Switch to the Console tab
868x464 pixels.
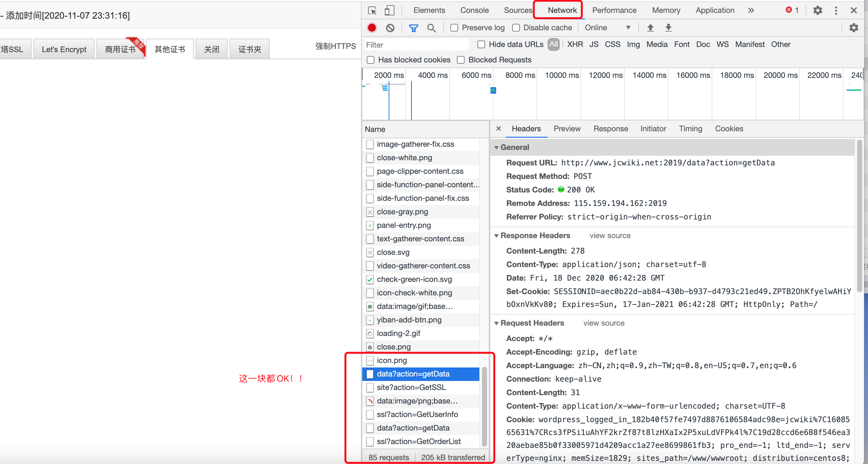pos(474,10)
